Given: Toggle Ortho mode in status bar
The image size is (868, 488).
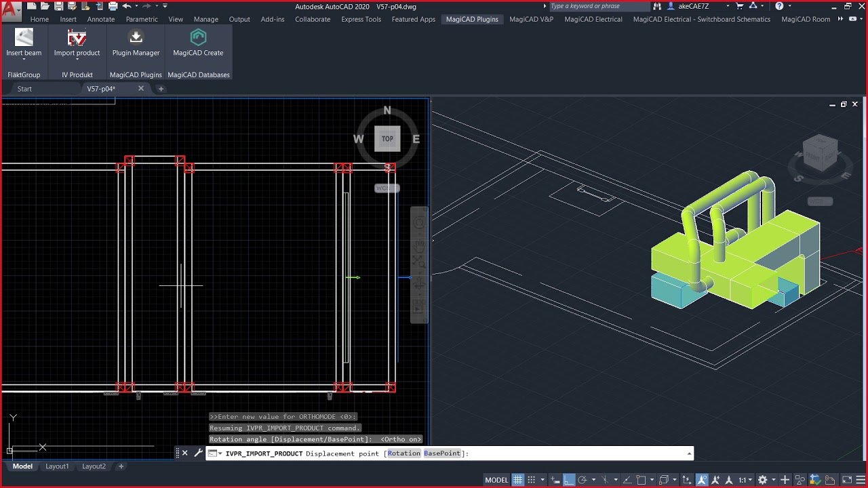Looking at the screenshot, I should pyautogui.click(x=568, y=480).
